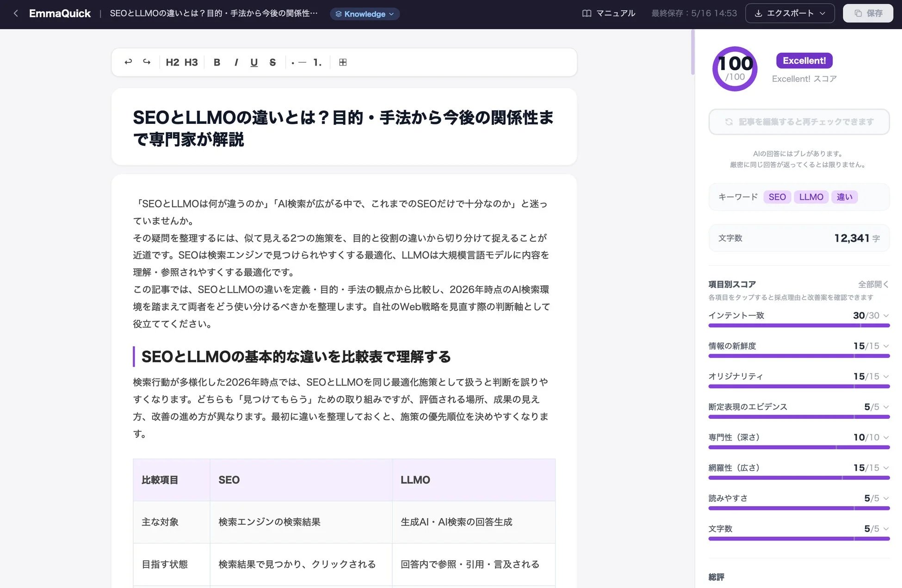Click the LLMO table header cell
This screenshot has width=902, height=588.
click(x=474, y=480)
